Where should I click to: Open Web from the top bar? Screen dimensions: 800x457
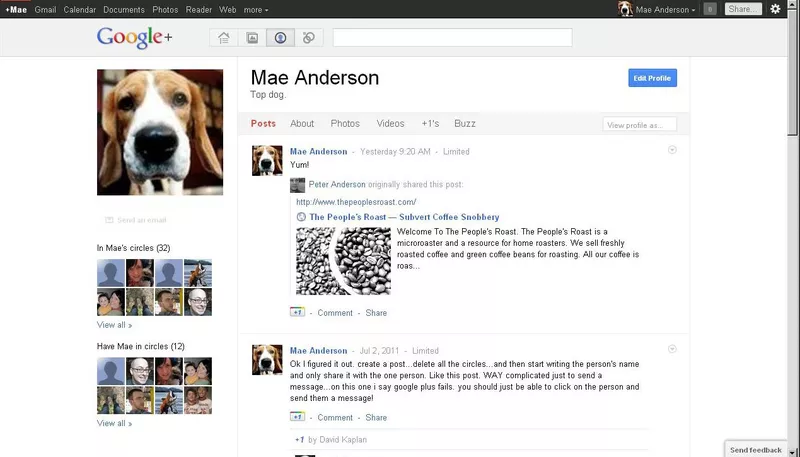click(228, 10)
